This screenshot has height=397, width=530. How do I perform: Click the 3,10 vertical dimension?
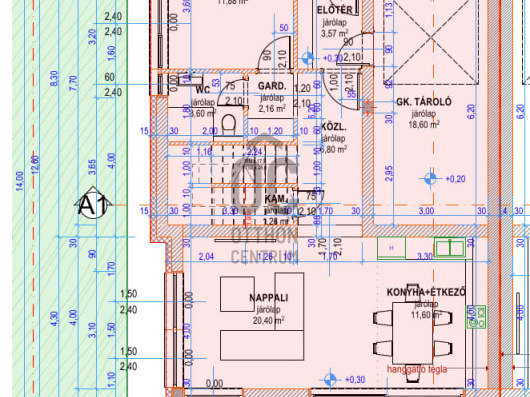pos(93,330)
